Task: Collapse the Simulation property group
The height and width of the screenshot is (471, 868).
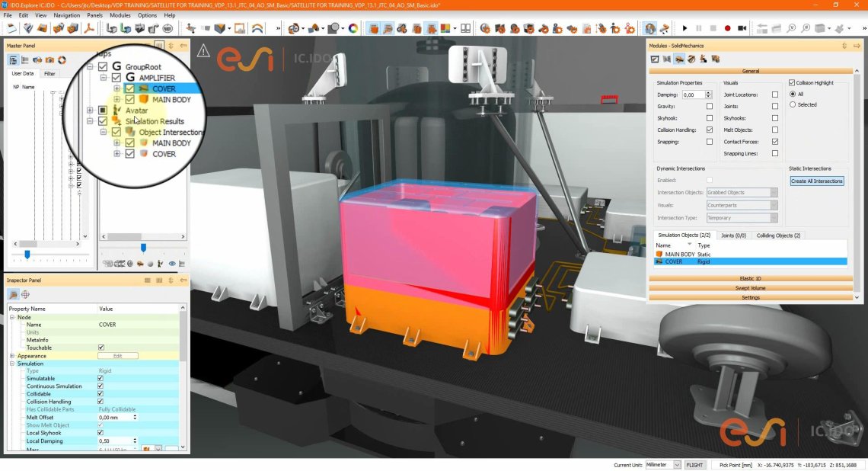Action: [12, 364]
